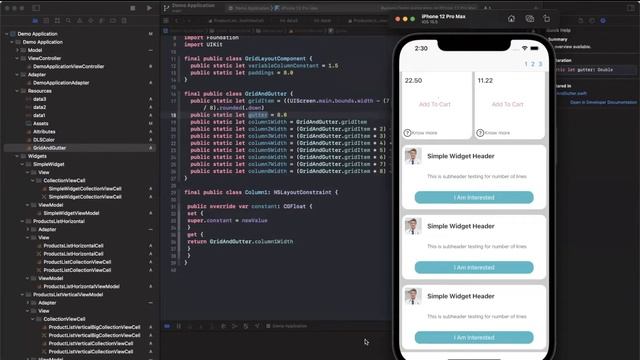Select the data3 resource file
The height and width of the screenshot is (360, 640).
[39, 99]
